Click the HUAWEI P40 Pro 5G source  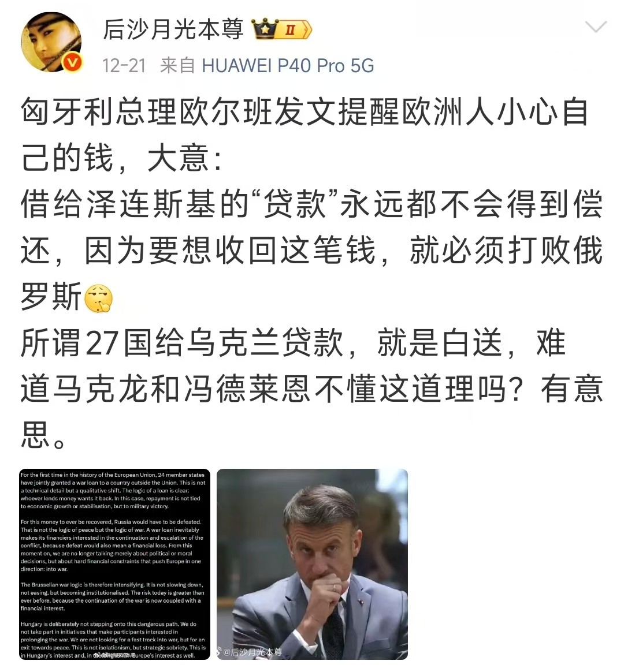coord(288,66)
